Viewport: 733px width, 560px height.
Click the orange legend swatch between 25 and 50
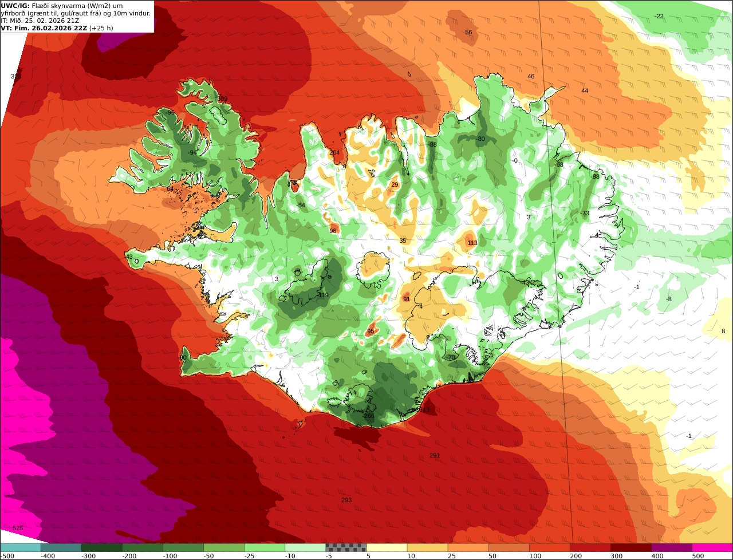tap(468, 547)
